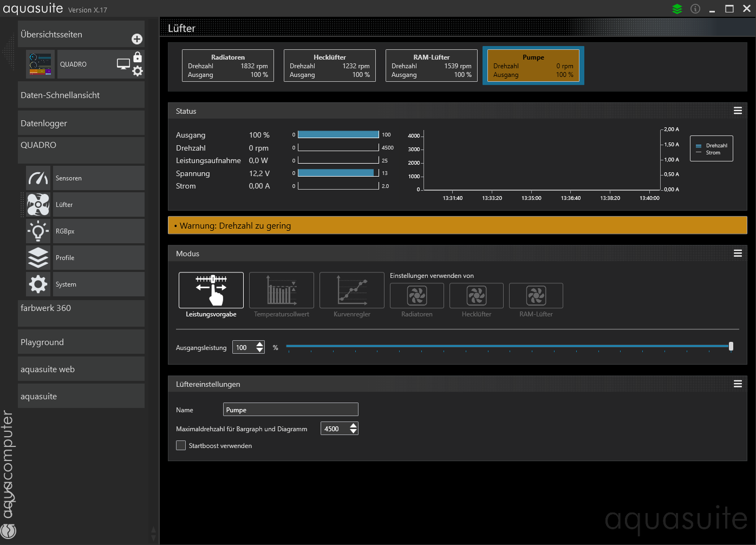This screenshot has height=545, width=756.
Task: Expand the Übersichtsseiten section
Action: coord(81,34)
